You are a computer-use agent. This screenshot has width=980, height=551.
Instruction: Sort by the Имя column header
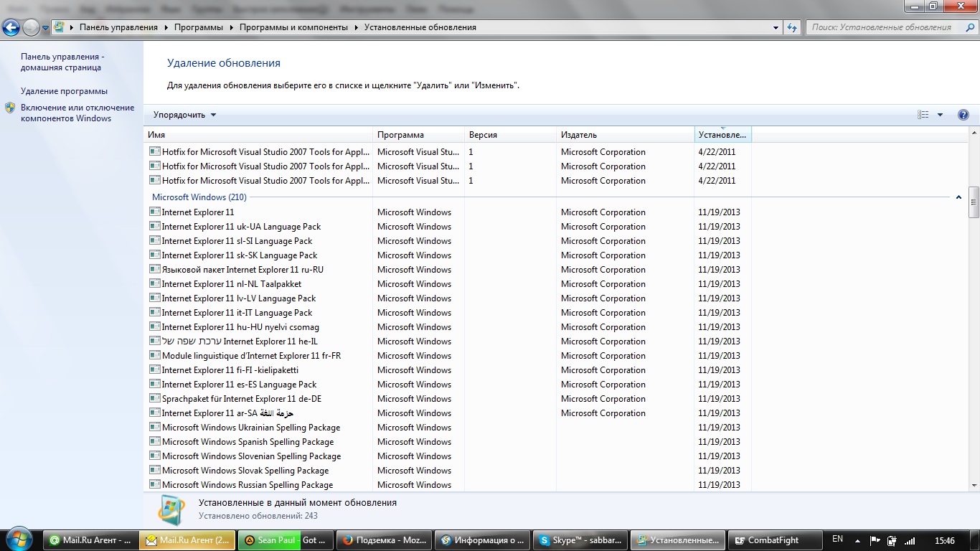[258, 135]
